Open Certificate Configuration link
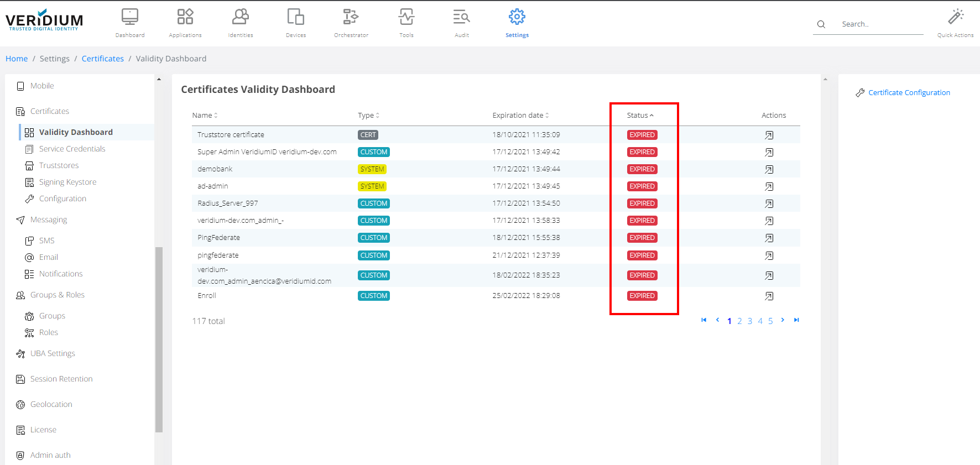980x465 pixels. pos(909,93)
